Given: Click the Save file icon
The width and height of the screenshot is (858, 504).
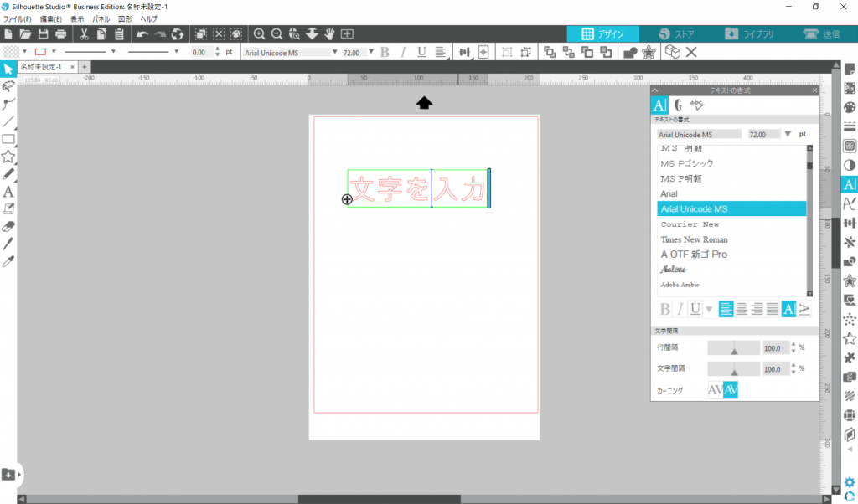Looking at the screenshot, I should (44, 33).
